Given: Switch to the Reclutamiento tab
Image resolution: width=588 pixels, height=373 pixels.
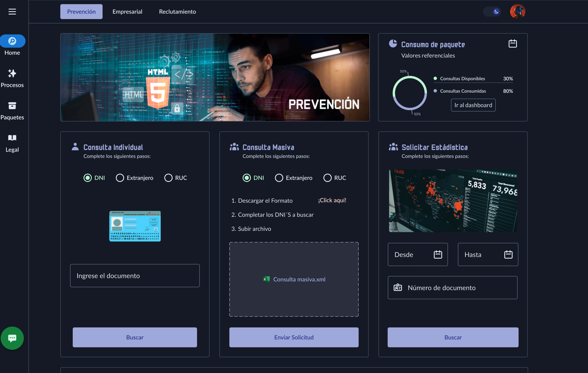Looking at the screenshot, I should pyautogui.click(x=177, y=11).
